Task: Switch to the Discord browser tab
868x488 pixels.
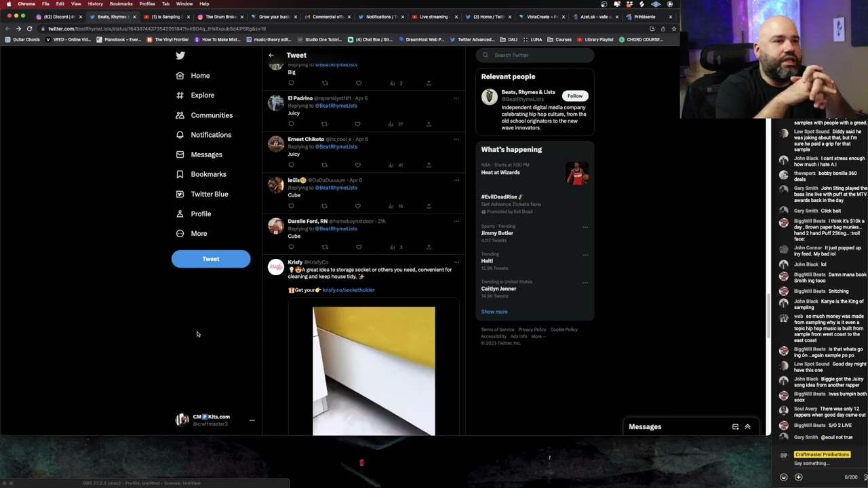Action: tap(59, 17)
